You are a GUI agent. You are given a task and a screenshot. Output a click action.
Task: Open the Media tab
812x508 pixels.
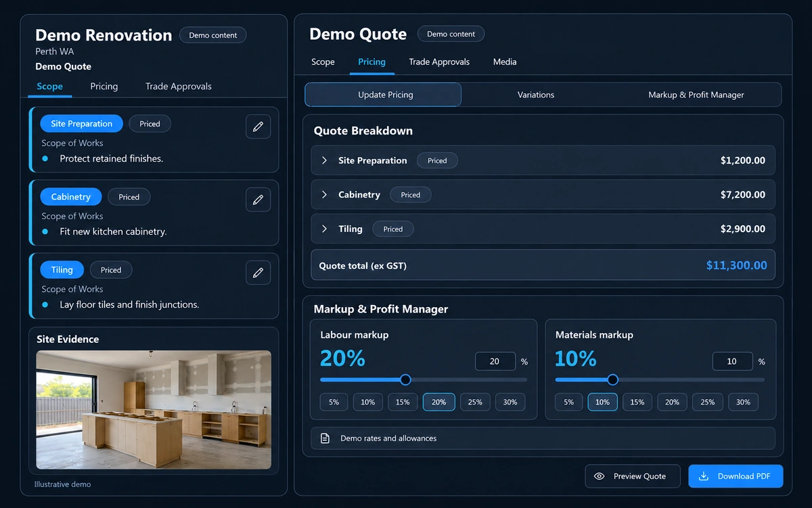click(x=505, y=62)
